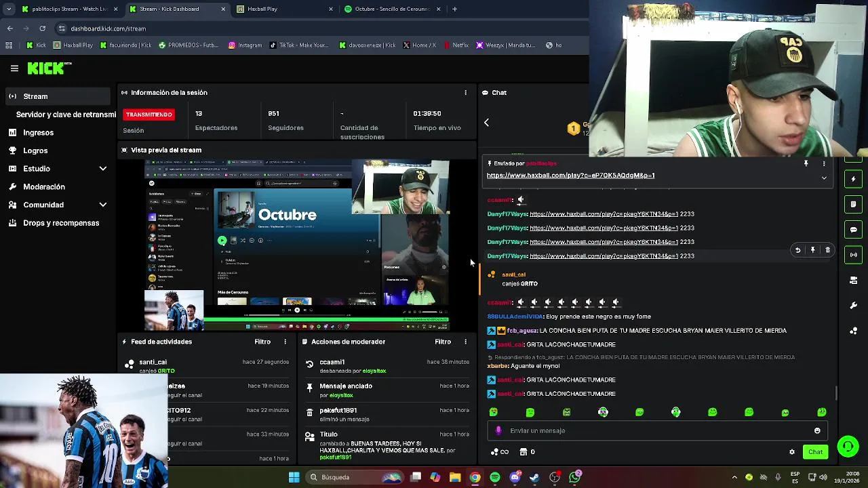Collapse chat panel with back arrow
868x488 pixels.
[x=486, y=123]
